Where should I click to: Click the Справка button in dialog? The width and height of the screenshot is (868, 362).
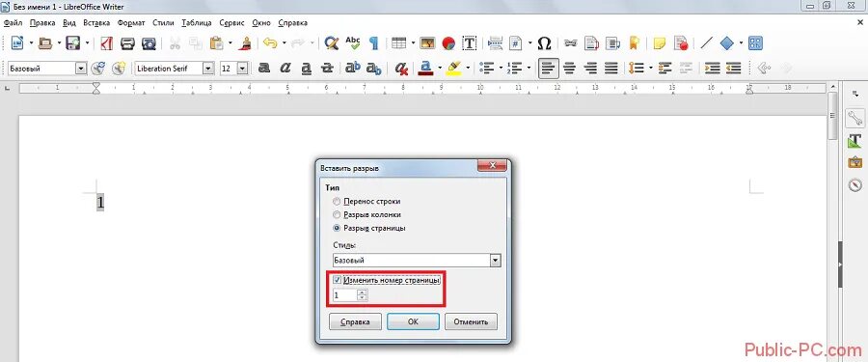pyautogui.click(x=355, y=321)
